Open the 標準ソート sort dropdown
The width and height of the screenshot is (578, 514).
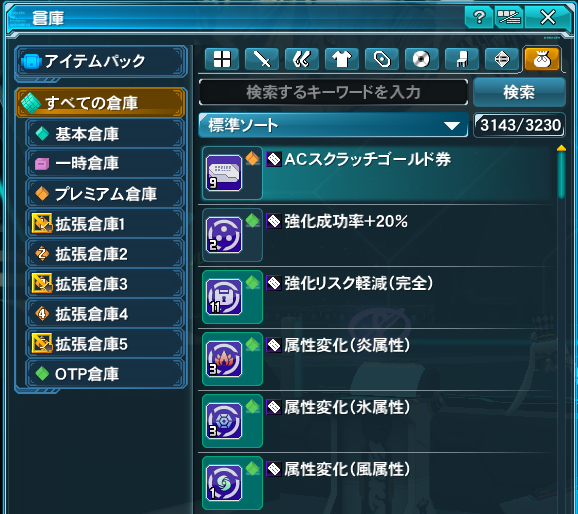(333, 125)
